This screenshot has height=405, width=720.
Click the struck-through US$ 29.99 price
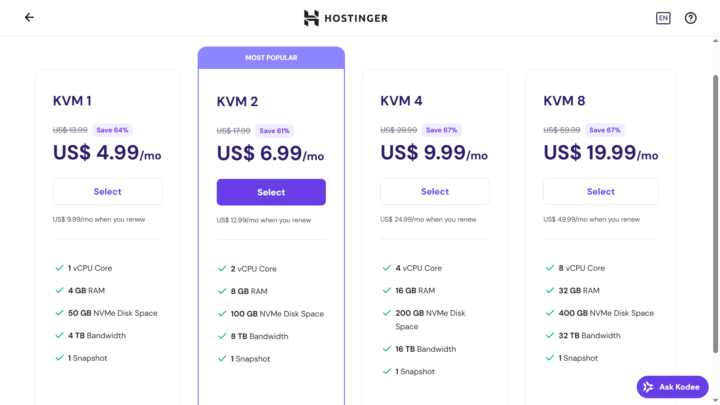(x=399, y=130)
